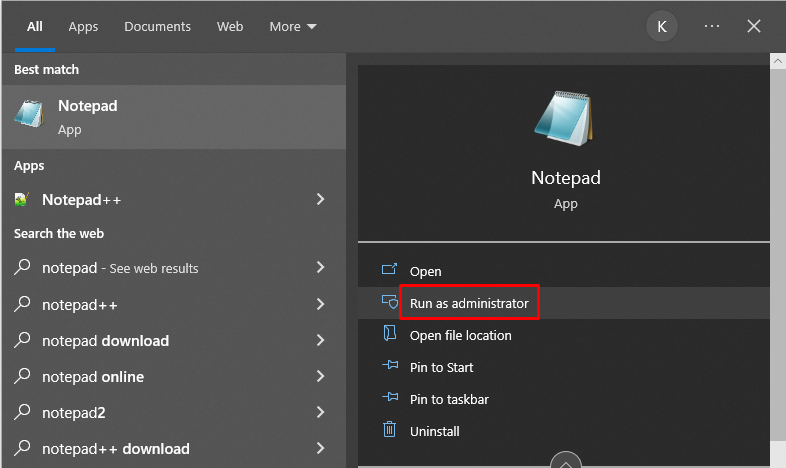Open the More filter dropdown

[x=293, y=27]
